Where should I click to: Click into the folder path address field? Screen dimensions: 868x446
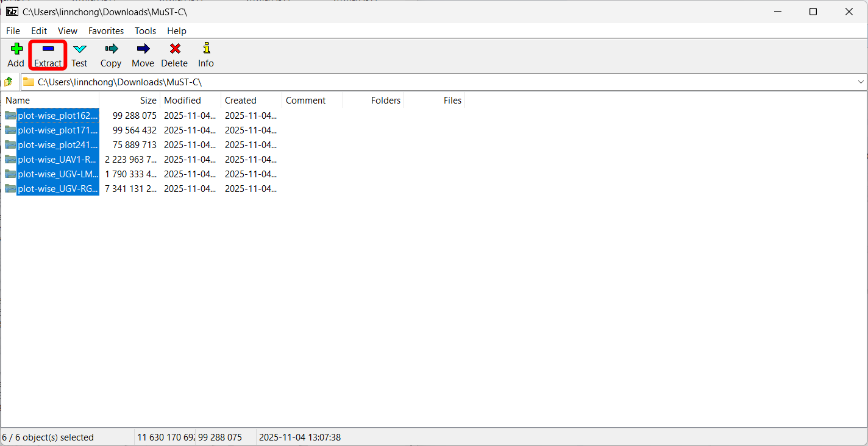coord(427,82)
